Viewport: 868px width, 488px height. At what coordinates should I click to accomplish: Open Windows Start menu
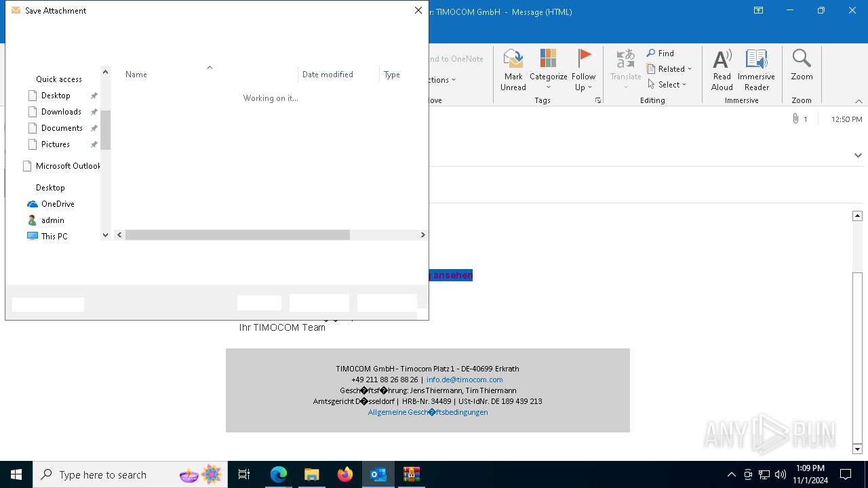(x=16, y=474)
